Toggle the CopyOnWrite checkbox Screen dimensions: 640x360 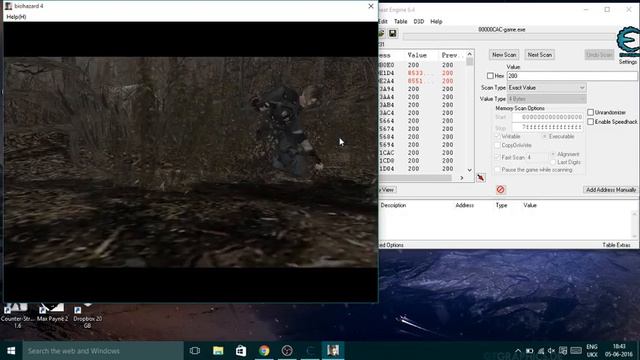click(x=497, y=145)
